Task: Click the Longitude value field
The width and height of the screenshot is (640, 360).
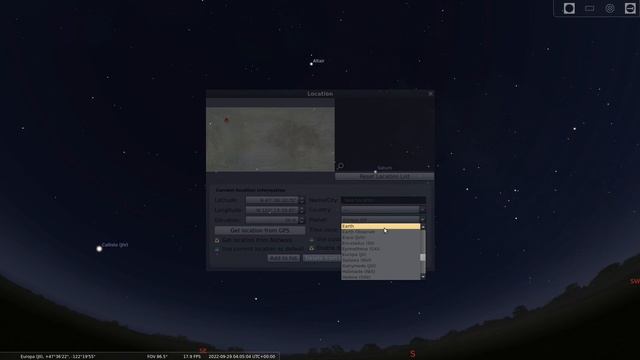Action: 272,210
